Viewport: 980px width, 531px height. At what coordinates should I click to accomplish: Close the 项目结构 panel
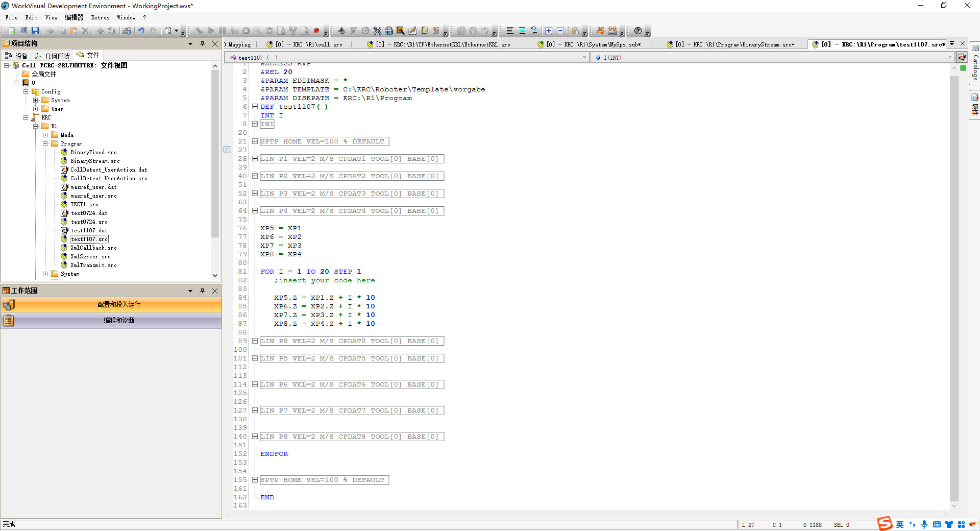215,43
